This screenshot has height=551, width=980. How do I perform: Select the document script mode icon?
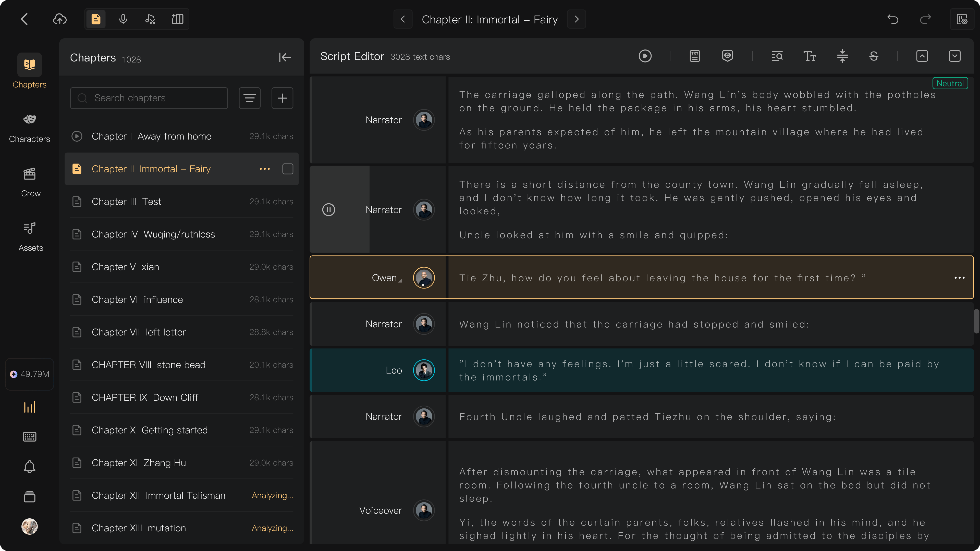coord(96,19)
